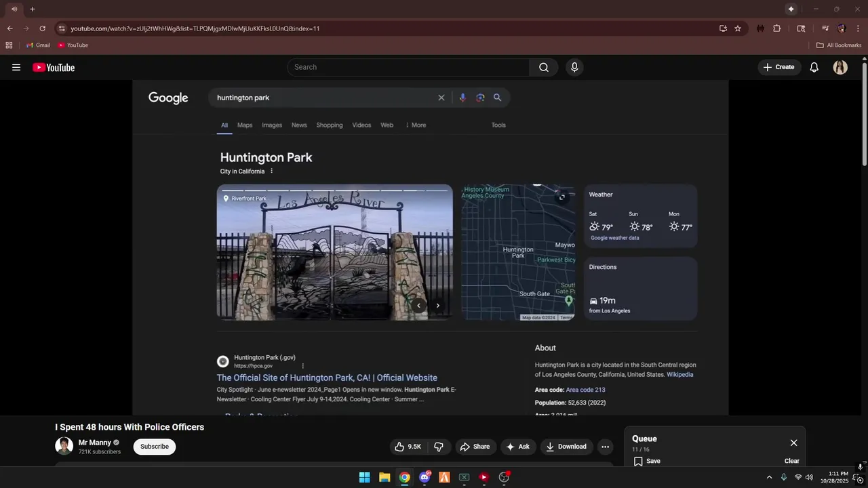Open the Chrome profile avatar

pos(842,28)
